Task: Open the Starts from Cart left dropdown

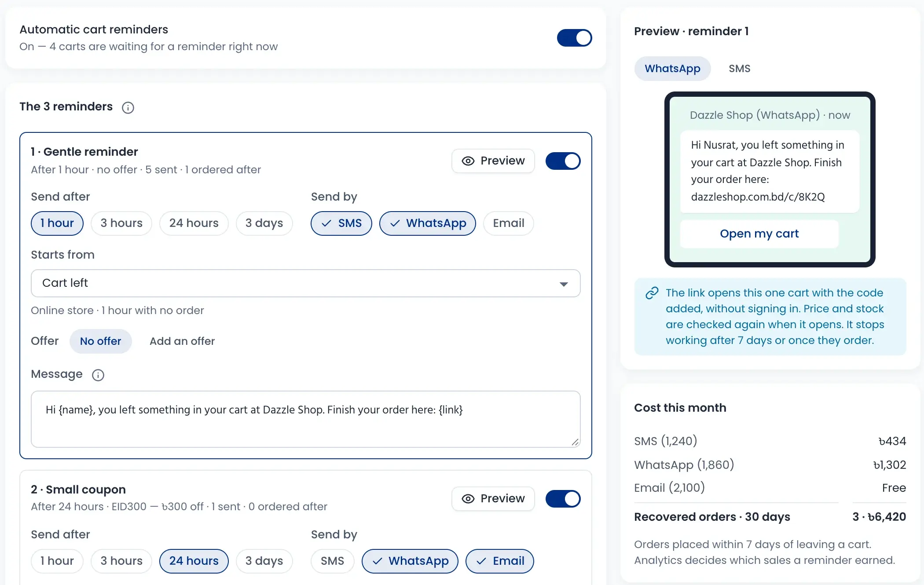Action: 306,283
